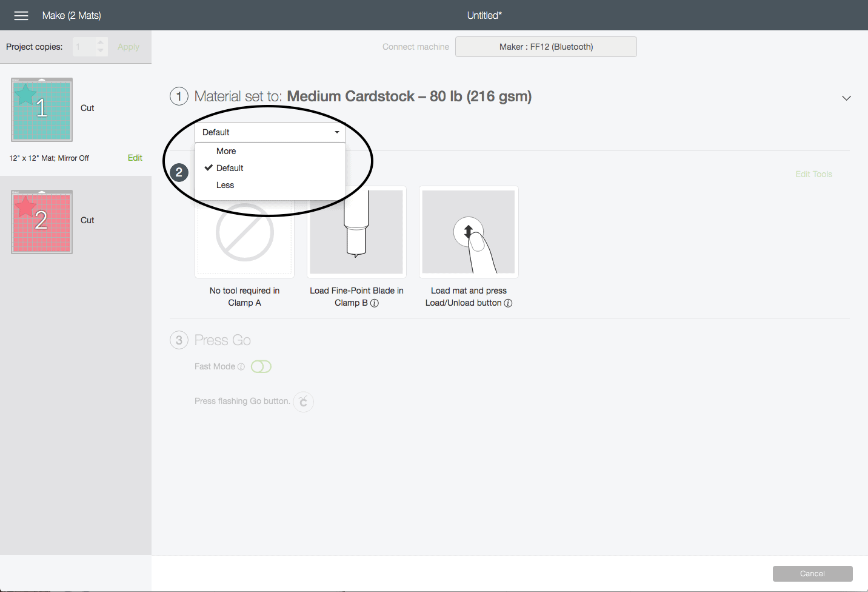This screenshot has width=868, height=592.
Task: Increase project copies with stepper up arrow
Action: [101, 42]
